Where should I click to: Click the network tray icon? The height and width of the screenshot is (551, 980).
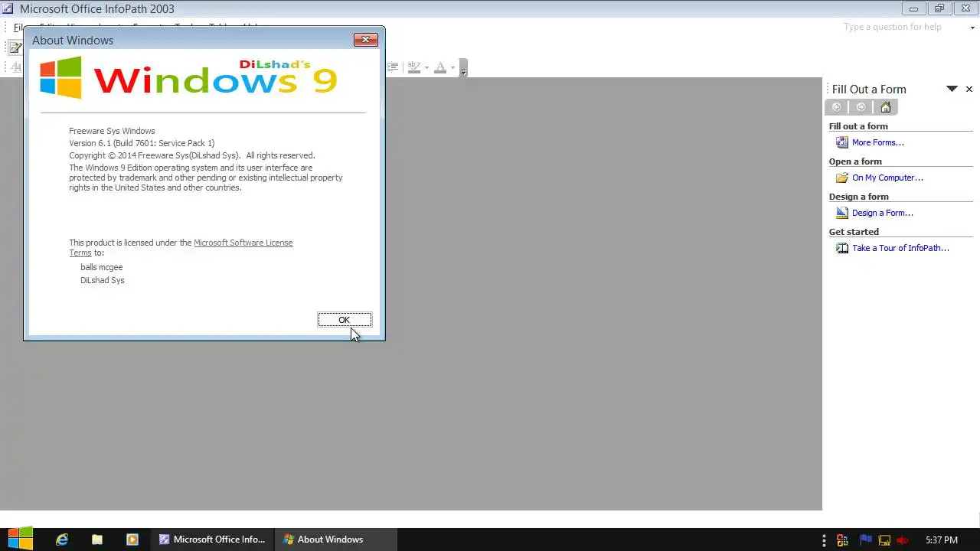click(x=884, y=540)
